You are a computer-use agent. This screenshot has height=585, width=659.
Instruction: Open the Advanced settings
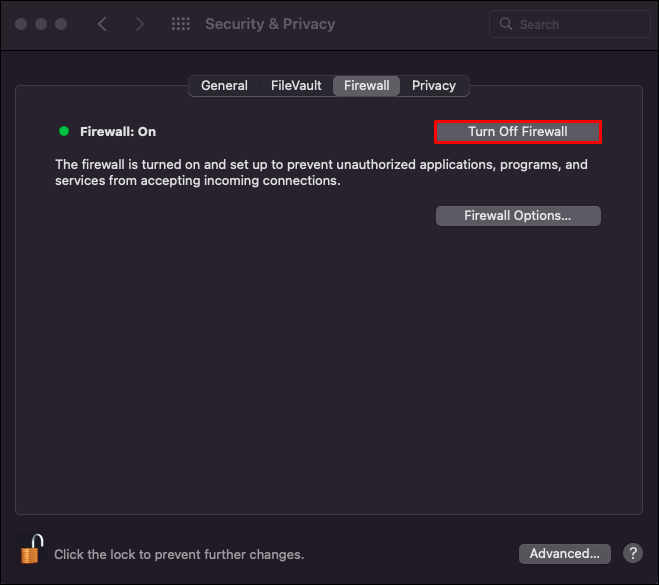[565, 553]
